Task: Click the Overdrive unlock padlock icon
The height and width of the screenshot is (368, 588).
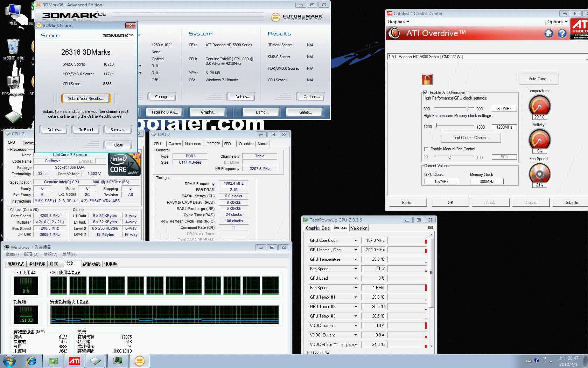Action: (x=427, y=80)
